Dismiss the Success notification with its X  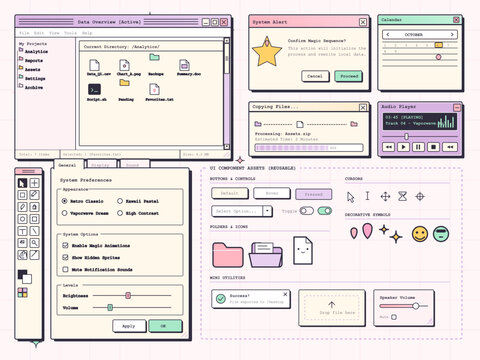[285, 294]
